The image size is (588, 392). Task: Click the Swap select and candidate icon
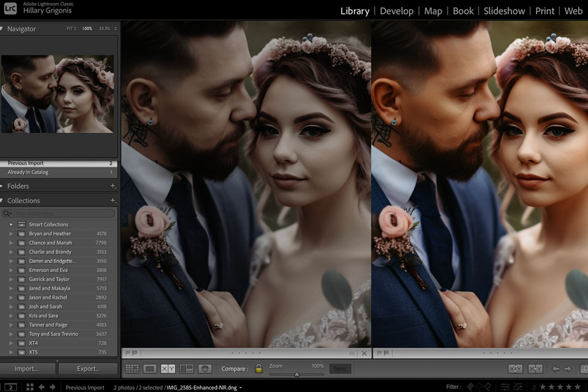pyautogui.click(x=515, y=369)
